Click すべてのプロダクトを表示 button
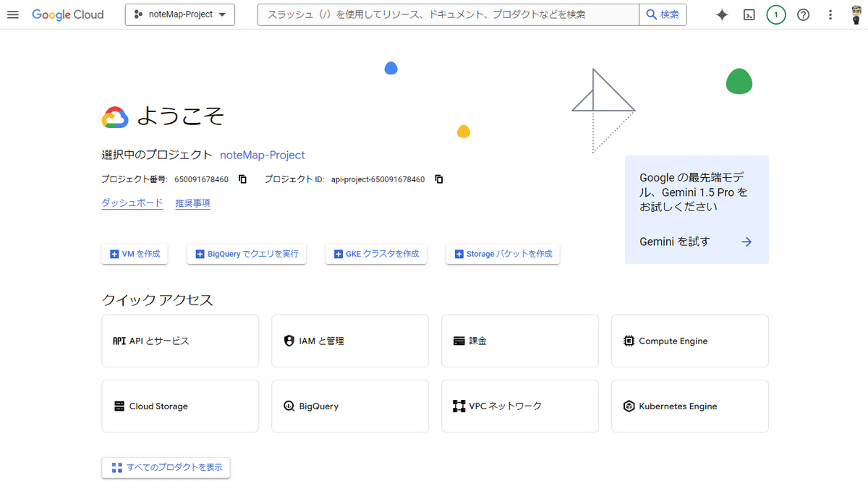Viewport: 868px width, 491px height. (166, 467)
